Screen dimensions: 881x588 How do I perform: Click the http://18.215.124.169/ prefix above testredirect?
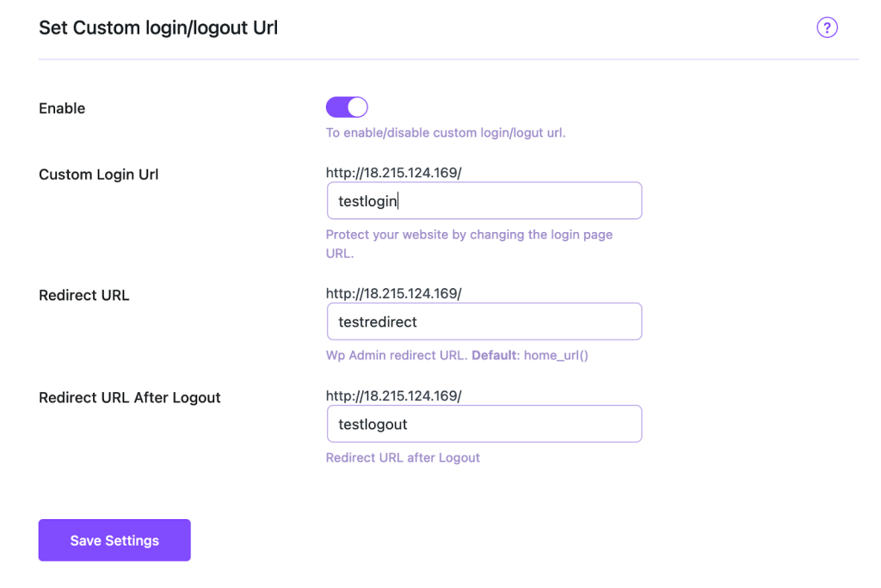click(x=393, y=292)
